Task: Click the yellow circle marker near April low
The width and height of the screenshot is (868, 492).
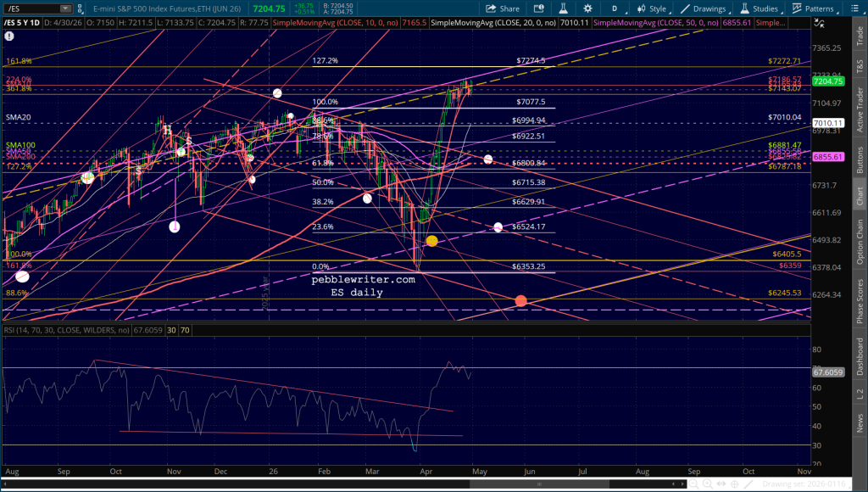Action: point(431,241)
